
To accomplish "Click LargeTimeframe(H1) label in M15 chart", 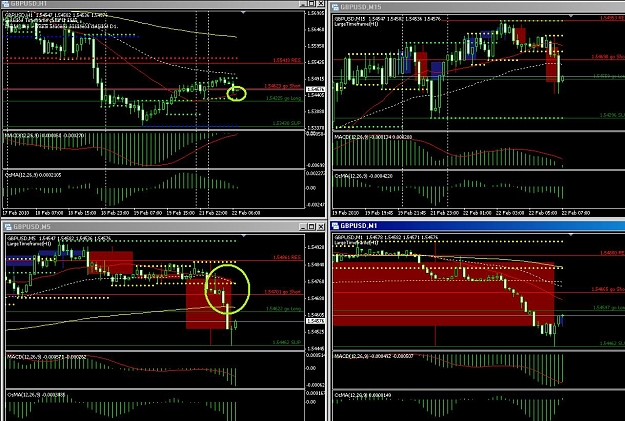I will tap(356, 24).
